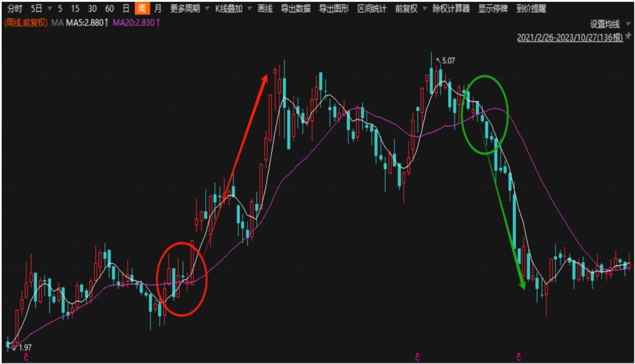
Task: Open 设置均线 moving average settings
Action: point(605,24)
